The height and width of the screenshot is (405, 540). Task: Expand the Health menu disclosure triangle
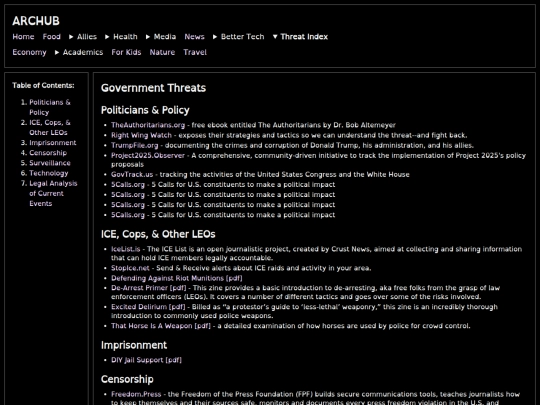[107, 37]
